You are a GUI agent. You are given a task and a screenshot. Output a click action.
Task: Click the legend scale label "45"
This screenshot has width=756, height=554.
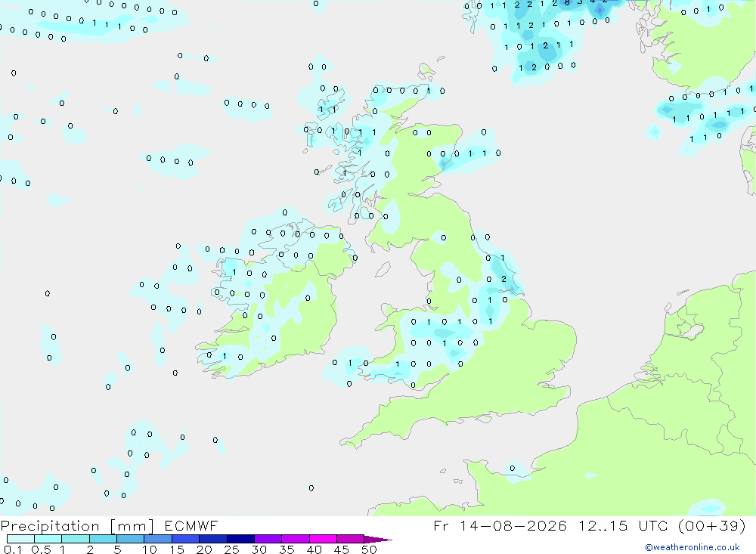pyautogui.click(x=342, y=549)
